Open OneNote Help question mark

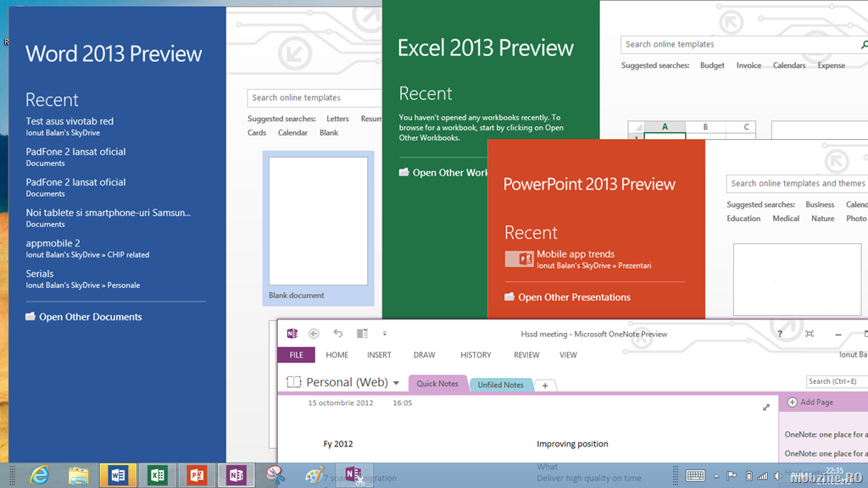(780, 334)
